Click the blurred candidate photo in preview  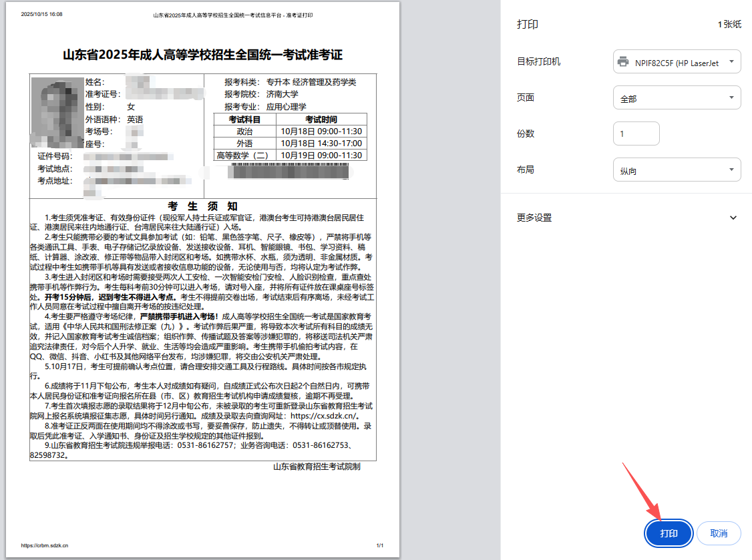click(57, 112)
